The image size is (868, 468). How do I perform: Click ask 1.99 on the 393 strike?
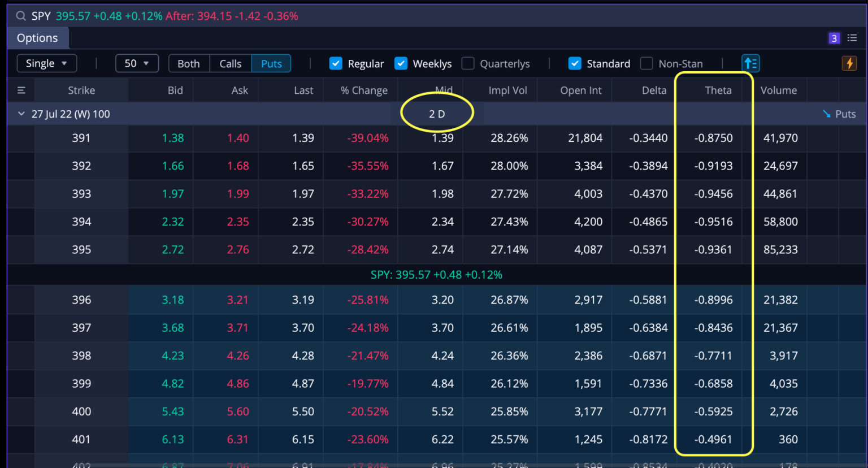pyautogui.click(x=238, y=194)
